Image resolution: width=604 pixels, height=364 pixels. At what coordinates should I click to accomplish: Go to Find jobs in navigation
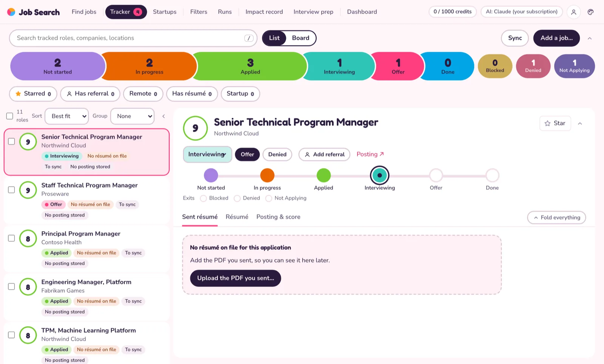click(x=84, y=12)
